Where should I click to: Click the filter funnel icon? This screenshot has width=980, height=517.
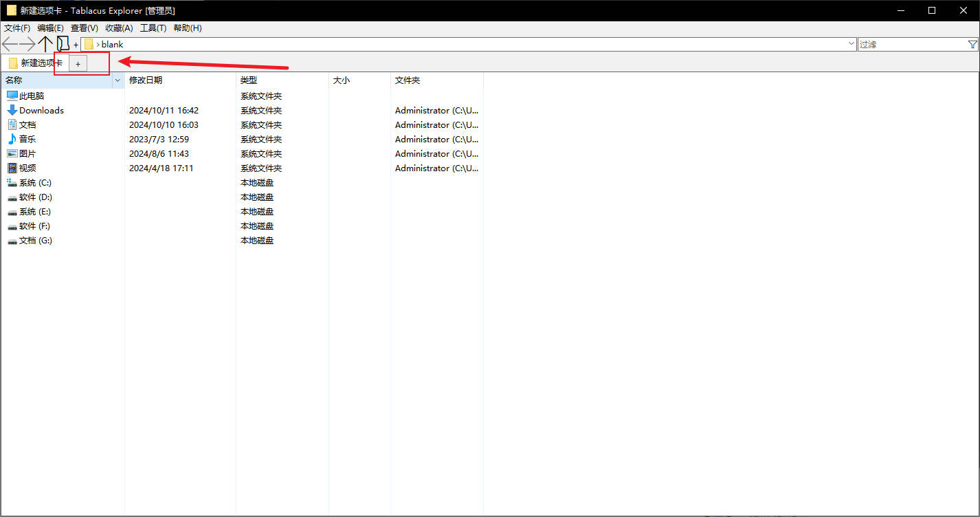(x=974, y=43)
